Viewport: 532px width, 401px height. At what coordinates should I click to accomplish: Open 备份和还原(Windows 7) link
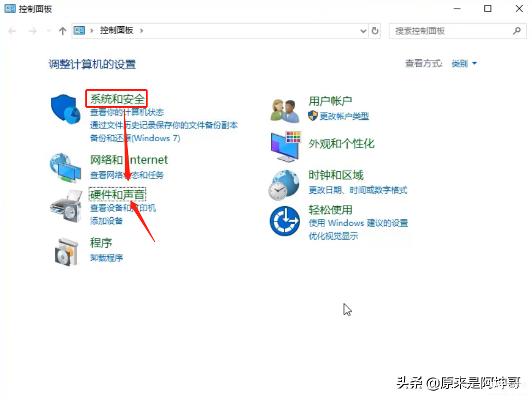135,138
